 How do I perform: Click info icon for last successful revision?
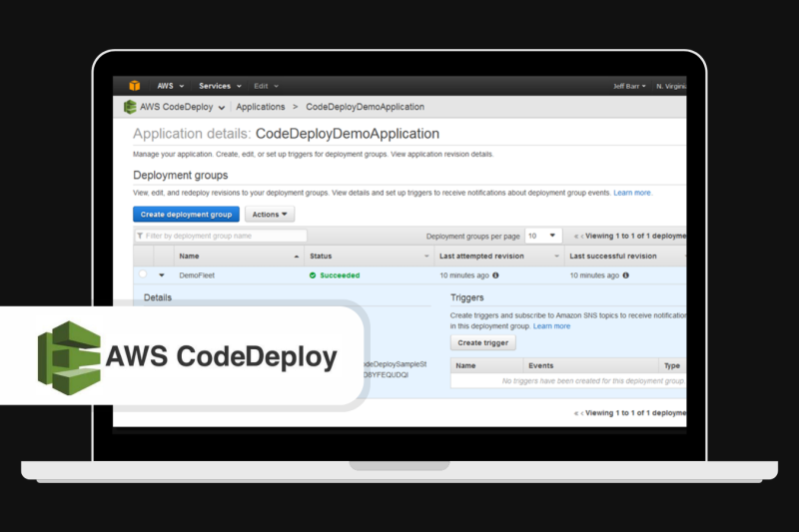[x=626, y=275]
